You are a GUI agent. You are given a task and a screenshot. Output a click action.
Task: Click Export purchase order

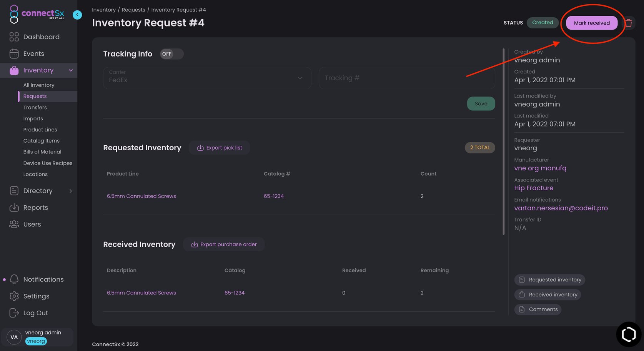point(223,244)
